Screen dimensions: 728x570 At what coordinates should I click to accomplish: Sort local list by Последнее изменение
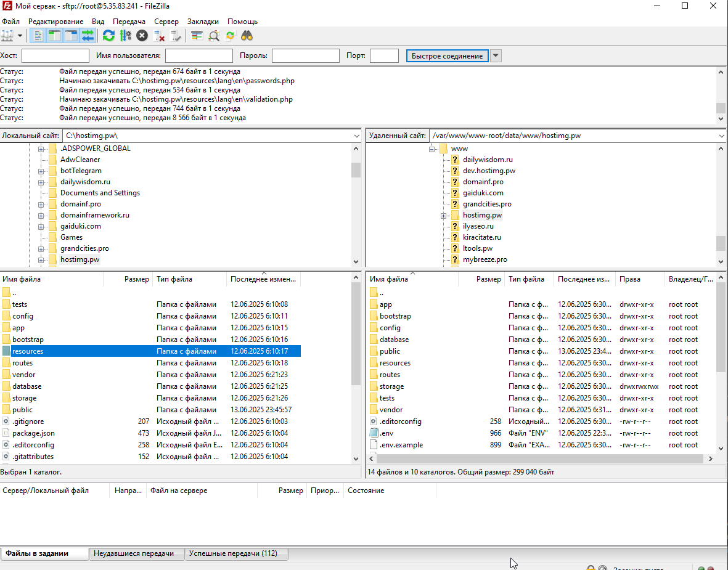point(264,279)
